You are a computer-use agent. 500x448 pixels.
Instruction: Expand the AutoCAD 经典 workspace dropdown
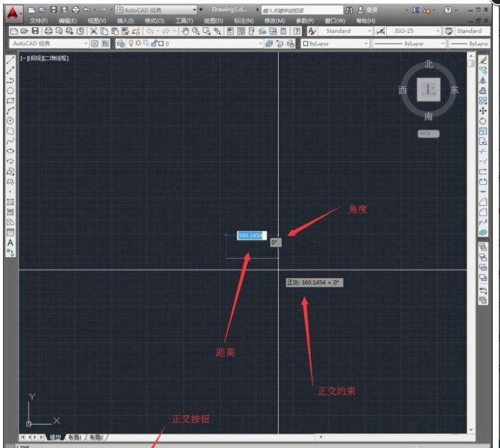(86, 44)
